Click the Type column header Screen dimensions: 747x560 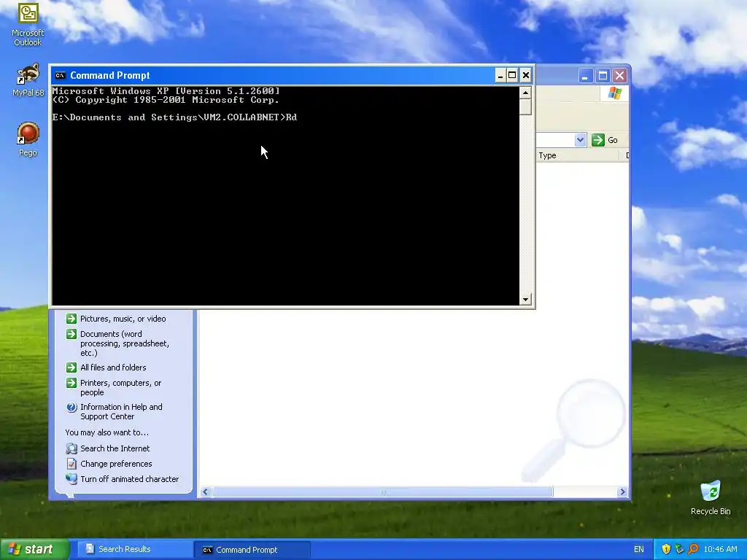pos(578,155)
